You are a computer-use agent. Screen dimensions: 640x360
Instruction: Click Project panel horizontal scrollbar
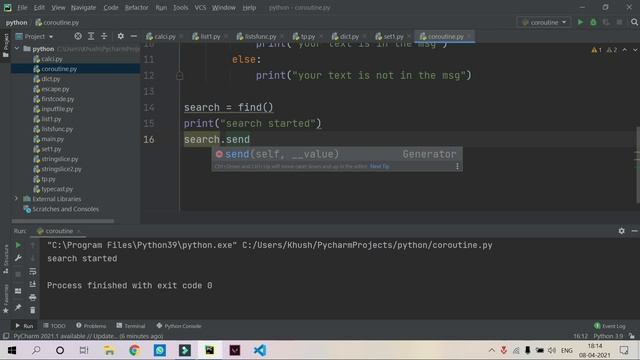click(63, 221)
